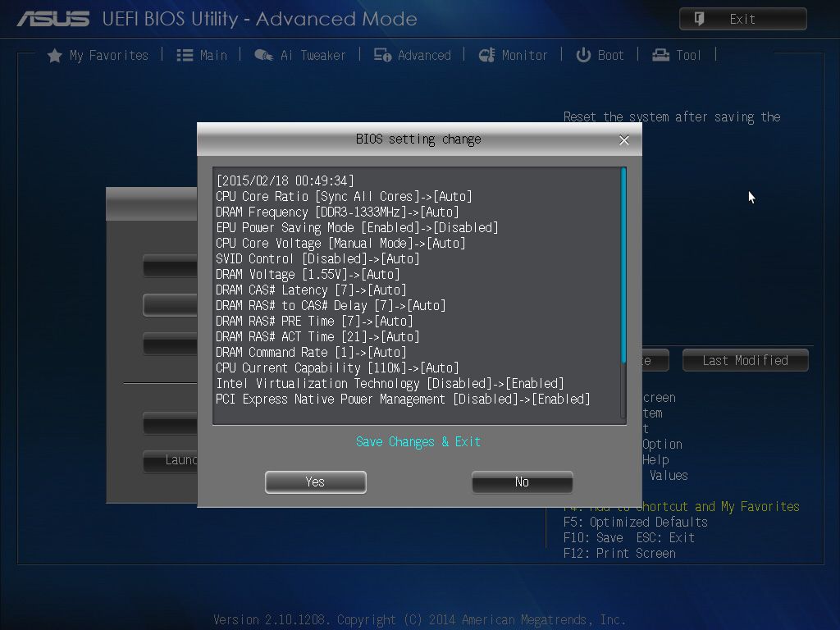The height and width of the screenshot is (630, 840).
Task: Click the Reset the system help text
Action: pyautogui.click(x=672, y=116)
